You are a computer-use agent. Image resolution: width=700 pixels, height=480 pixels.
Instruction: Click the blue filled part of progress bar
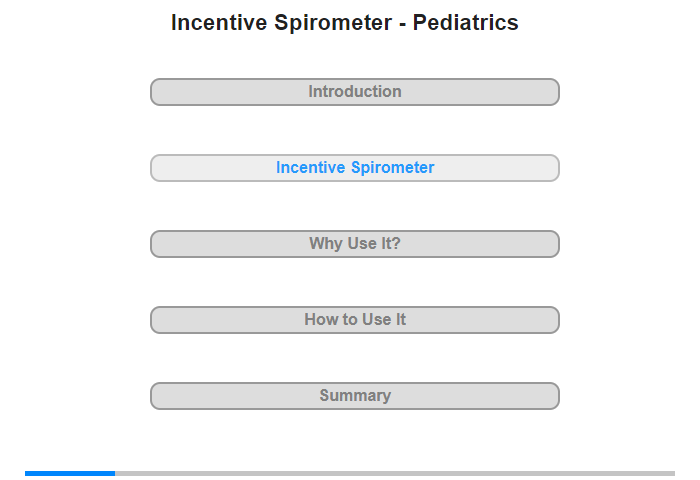click(70, 473)
